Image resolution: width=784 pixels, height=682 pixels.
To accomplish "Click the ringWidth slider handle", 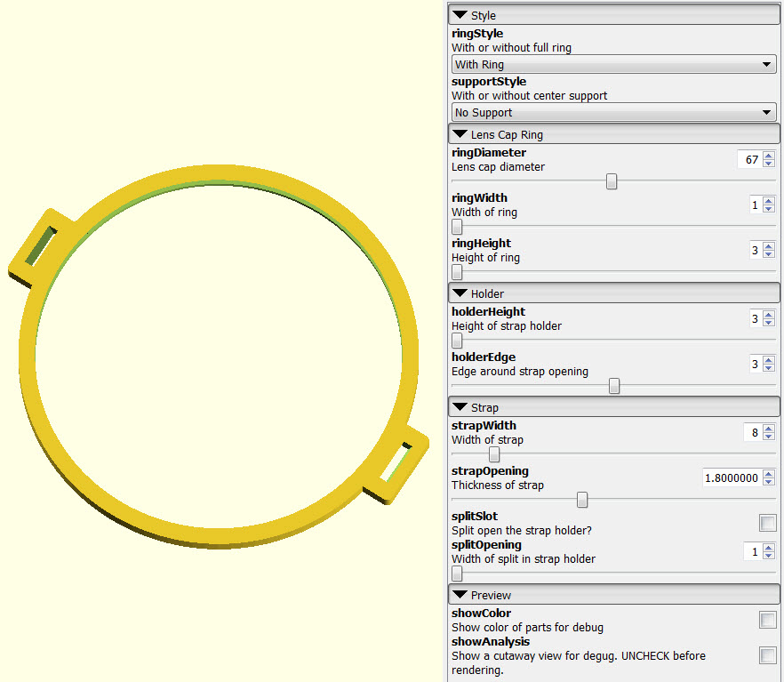I will click(457, 227).
